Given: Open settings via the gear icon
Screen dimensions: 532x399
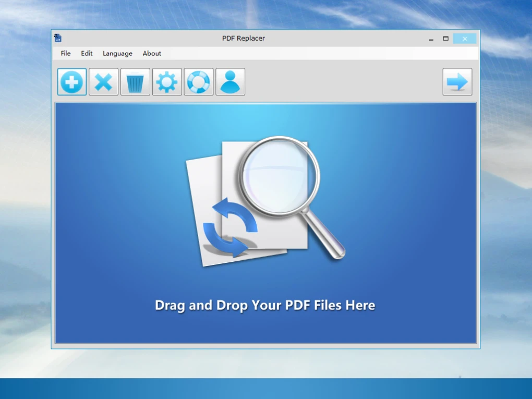Looking at the screenshot, I should point(167,81).
